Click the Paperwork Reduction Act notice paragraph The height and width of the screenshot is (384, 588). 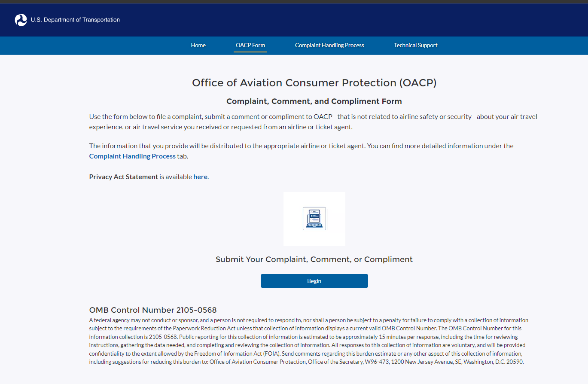pos(307,341)
